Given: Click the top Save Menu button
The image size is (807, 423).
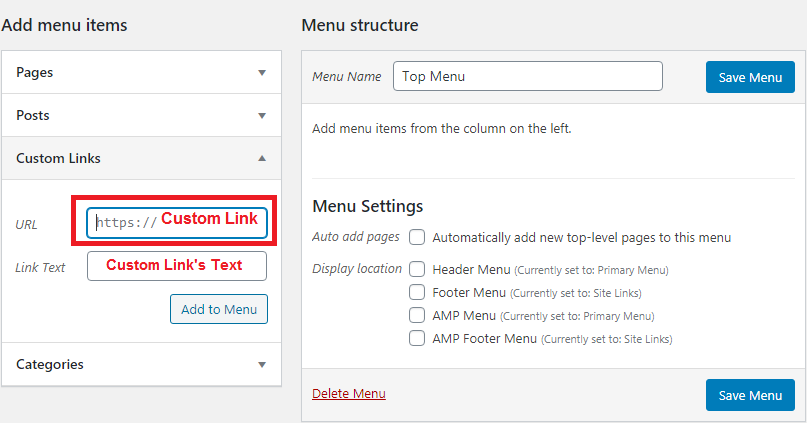Looking at the screenshot, I should (x=750, y=77).
